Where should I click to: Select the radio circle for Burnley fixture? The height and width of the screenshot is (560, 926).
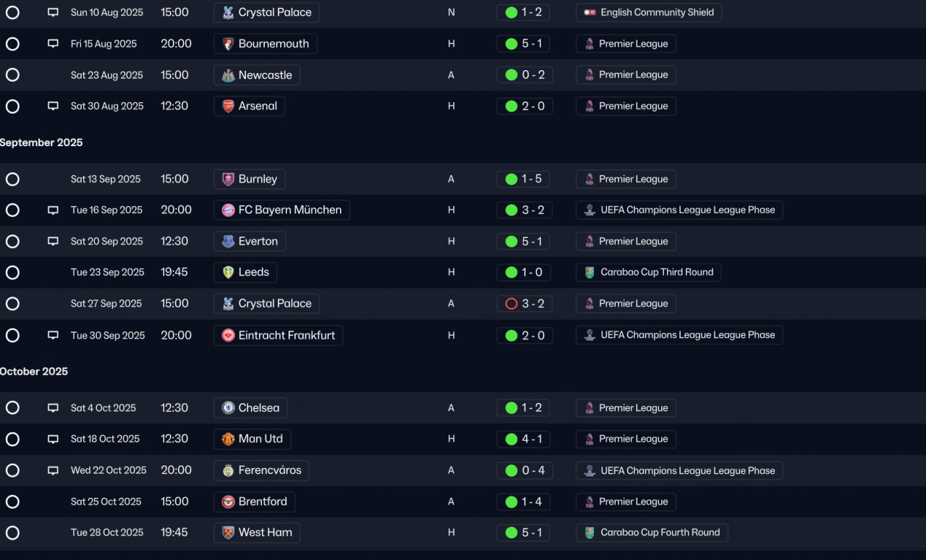pos(12,179)
